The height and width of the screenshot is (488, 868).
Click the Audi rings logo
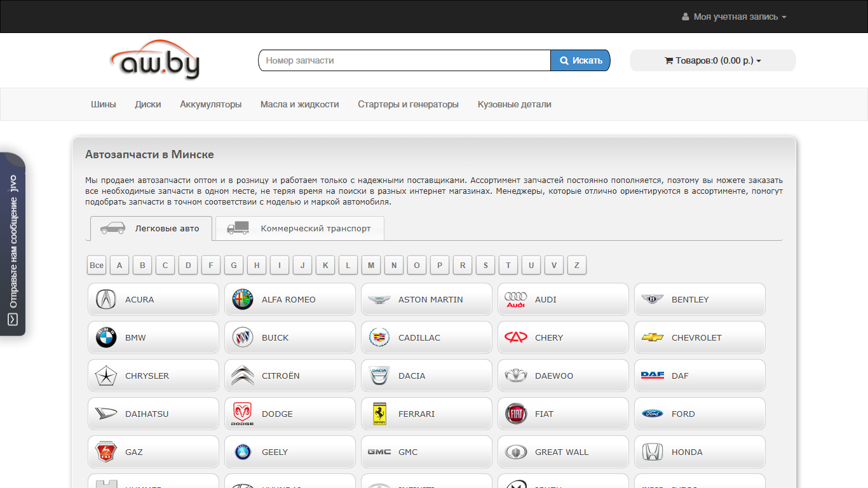pyautogui.click(x=516, y=299)
